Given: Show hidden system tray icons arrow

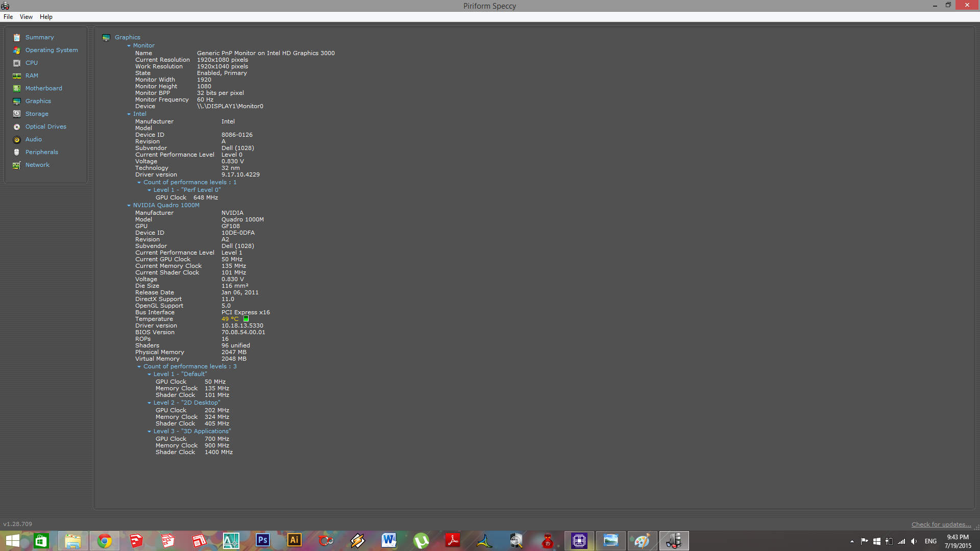Looking at the screenshot, I should click(x=852, y=541).
